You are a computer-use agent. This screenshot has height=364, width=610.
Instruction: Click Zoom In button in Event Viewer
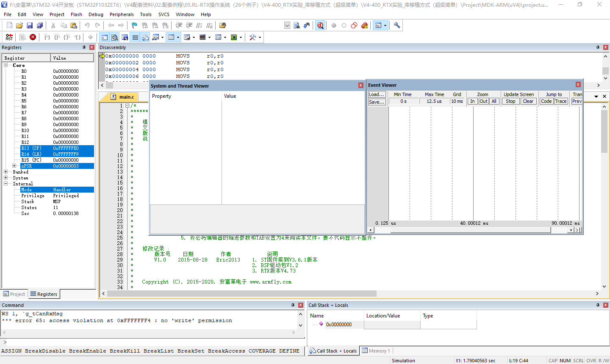click(x=472, y=101)
